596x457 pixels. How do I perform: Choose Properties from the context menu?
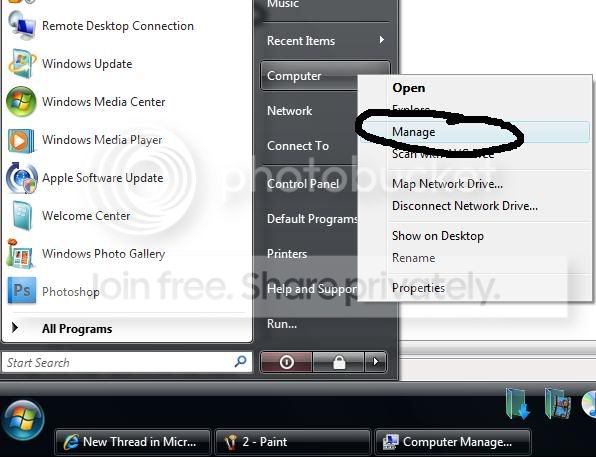tap(418, 288)
